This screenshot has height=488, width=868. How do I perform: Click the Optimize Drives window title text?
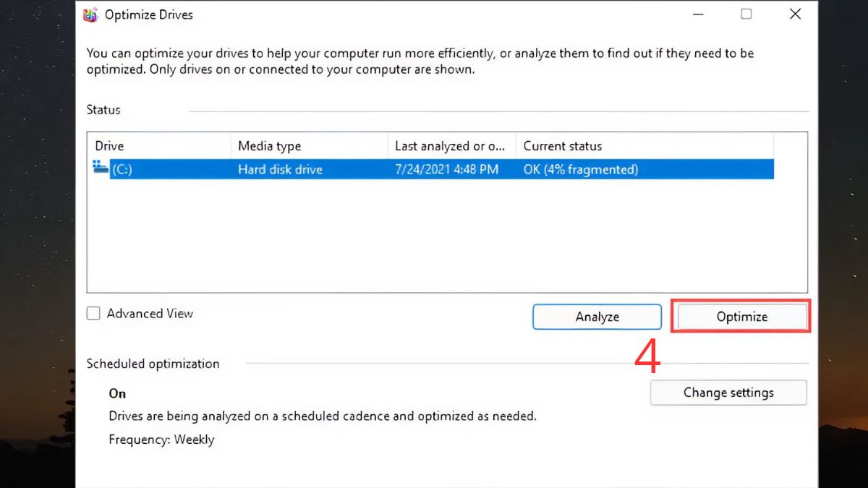(x=149, y=14)
